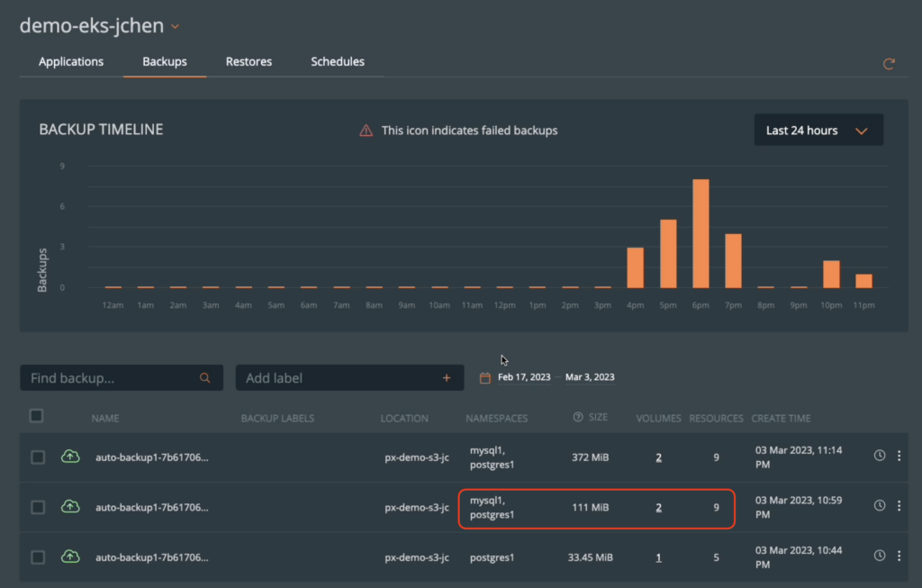
Task: Click the failed backups warning triangle icon
Action: (365, 130)
